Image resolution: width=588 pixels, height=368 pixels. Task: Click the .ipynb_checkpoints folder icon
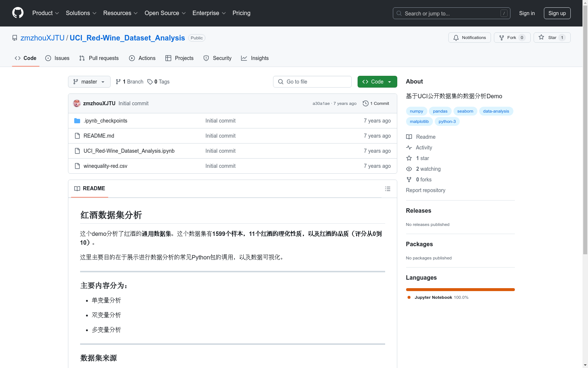click(x=77, y=121)
